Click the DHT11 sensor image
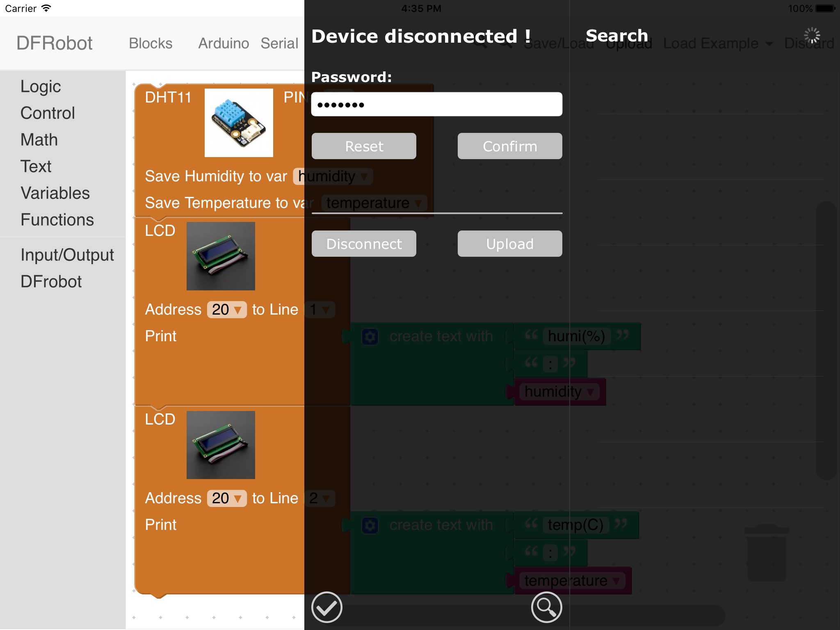Screen dimensions: 840x630 coord(239,123)
